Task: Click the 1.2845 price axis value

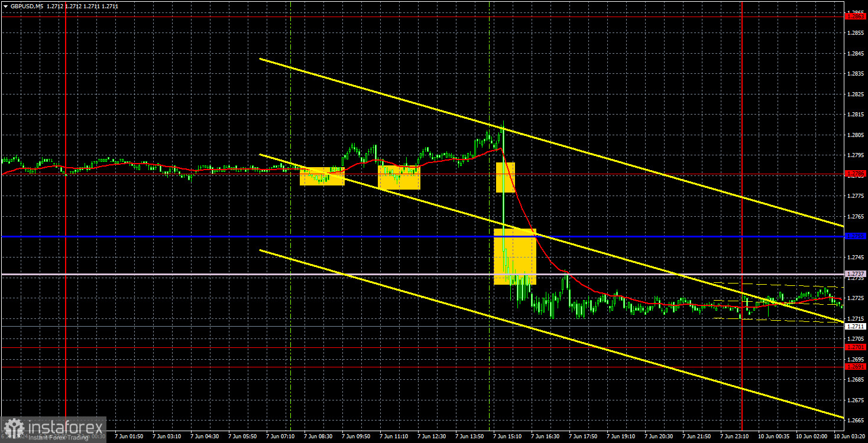Action: point(856,54)
